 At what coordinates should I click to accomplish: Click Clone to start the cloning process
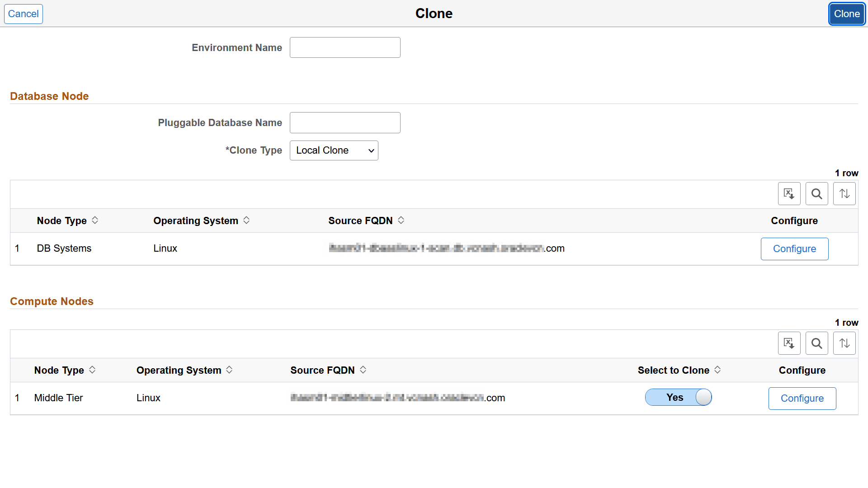tap(846, 14)
